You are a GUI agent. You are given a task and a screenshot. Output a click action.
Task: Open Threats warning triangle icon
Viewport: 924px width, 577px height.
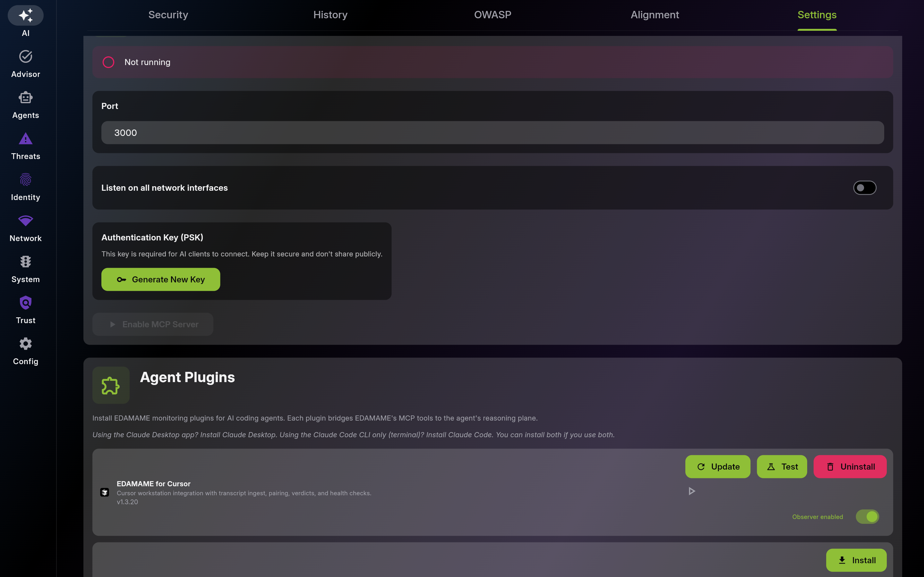(x=26, y=138)
